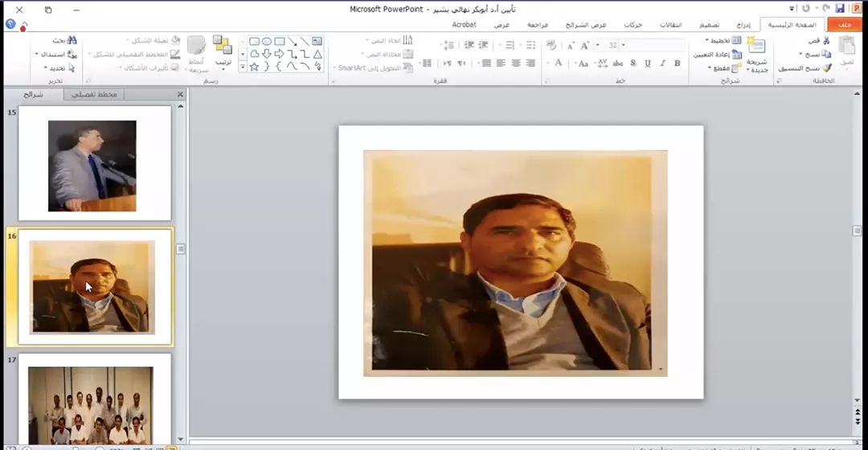Click the Save icon in the title bar
This screenshot has width=868, height=450.
[x=840, y=9]
